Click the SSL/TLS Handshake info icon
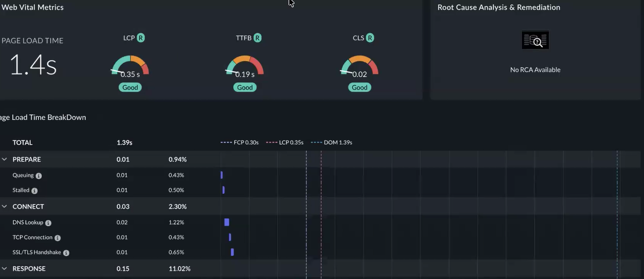The height and width of the screenshot is (279, 644). pos(66,253)
